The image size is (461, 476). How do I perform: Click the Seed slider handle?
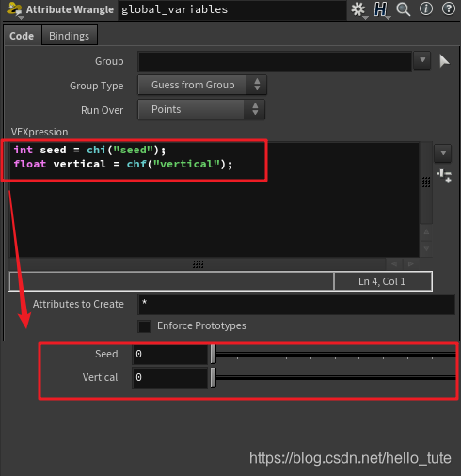(x=213, y=355)
